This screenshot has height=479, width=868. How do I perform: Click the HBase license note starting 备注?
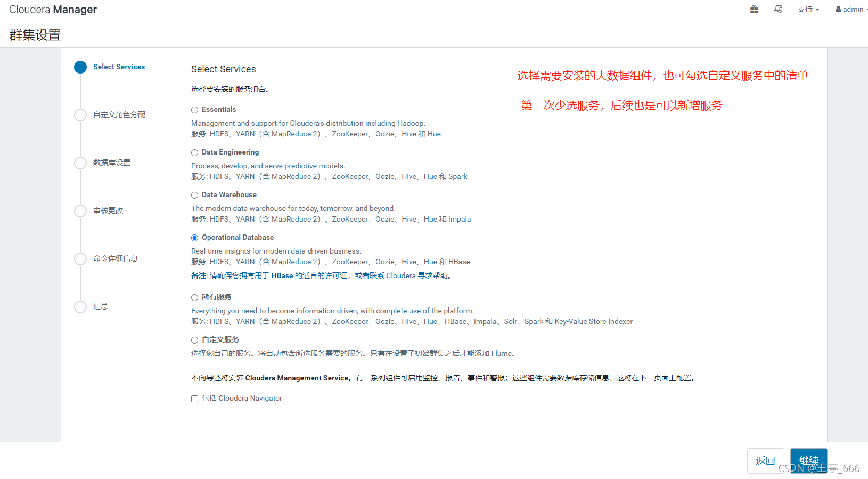(323, 275)
